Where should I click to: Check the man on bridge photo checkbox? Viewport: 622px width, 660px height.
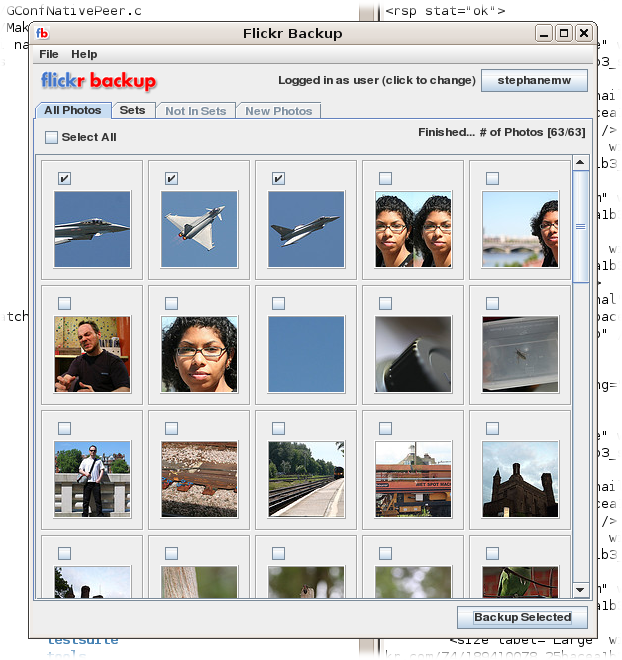64,428
